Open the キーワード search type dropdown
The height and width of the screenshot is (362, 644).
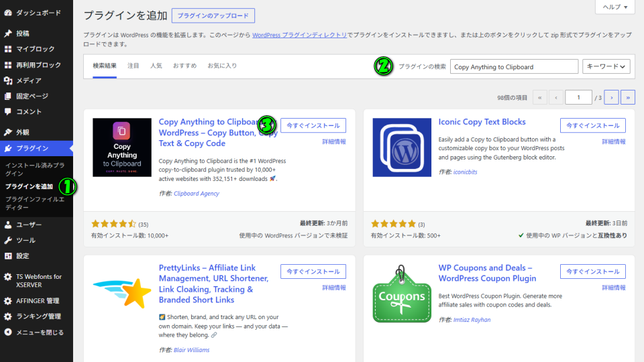(606, 66)
